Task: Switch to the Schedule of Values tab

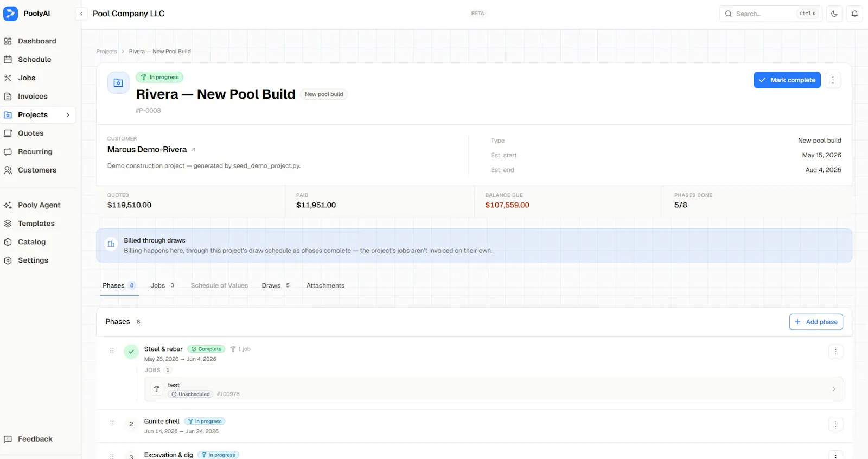Action: pos(219,285)
